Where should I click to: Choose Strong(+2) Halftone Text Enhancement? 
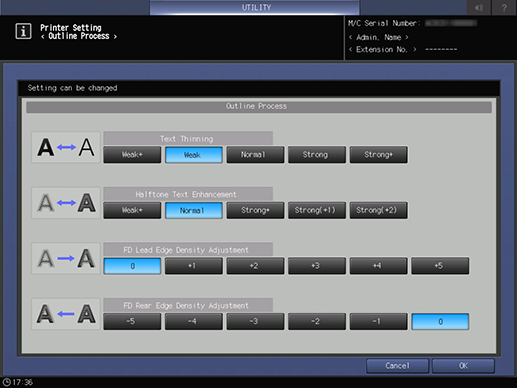pyautogui.click(x=378, y=210)
